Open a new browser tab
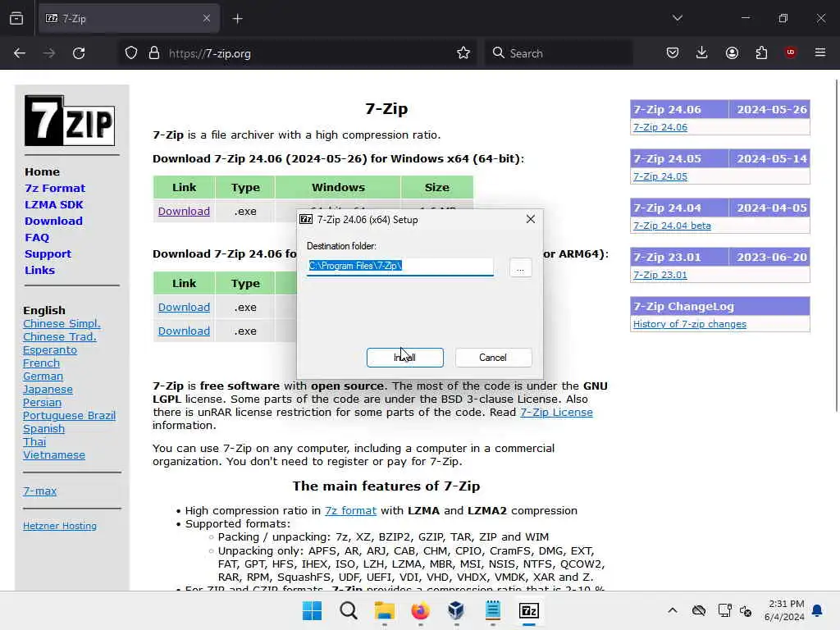 pos(237,19)
